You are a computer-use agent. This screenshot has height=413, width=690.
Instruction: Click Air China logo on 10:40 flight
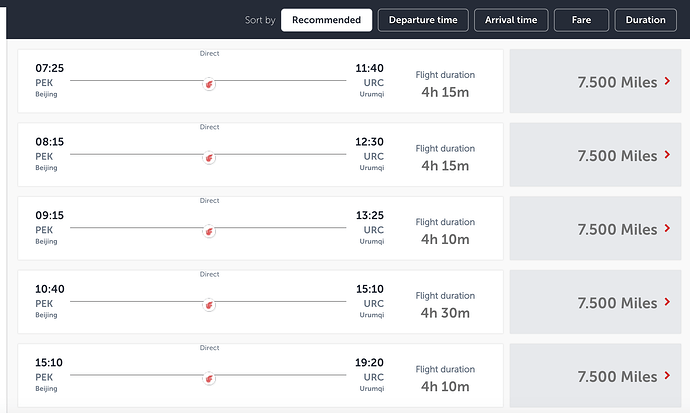209,305
